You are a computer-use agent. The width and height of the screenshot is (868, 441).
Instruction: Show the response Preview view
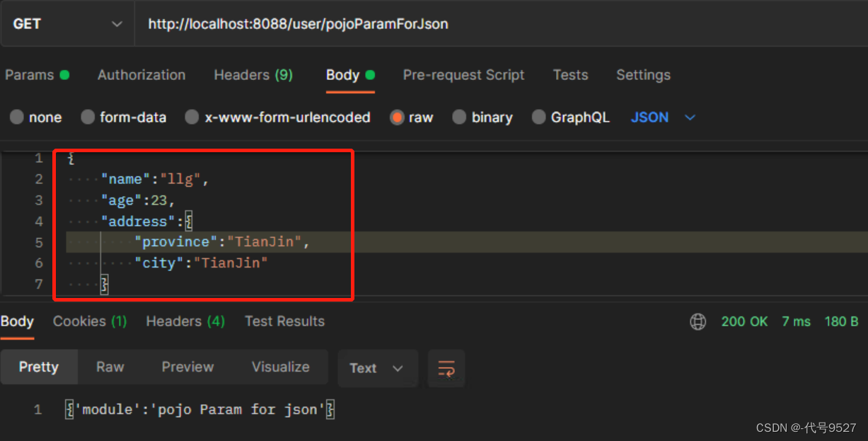[187, 367]
